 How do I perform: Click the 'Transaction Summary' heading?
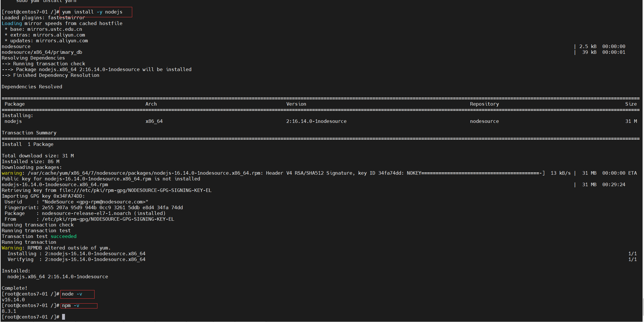point(29,133)
